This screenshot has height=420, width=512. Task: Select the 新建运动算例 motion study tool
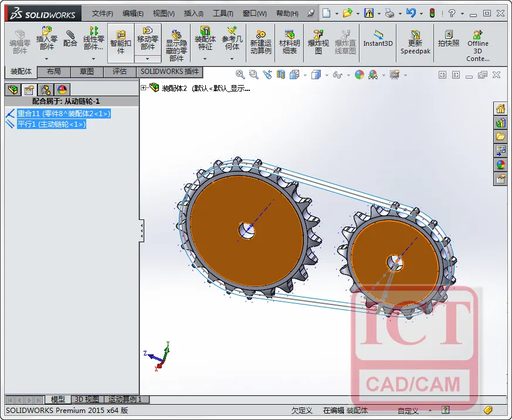point(260,42)
